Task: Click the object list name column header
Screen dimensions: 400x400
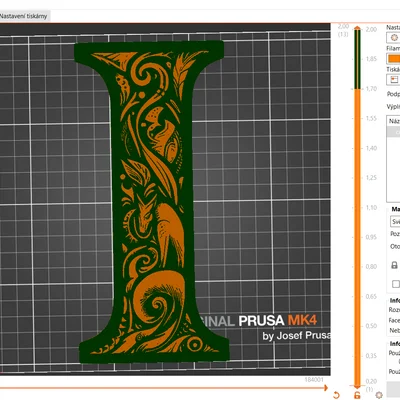Action: pyautogui.click(x=394, y=121)
